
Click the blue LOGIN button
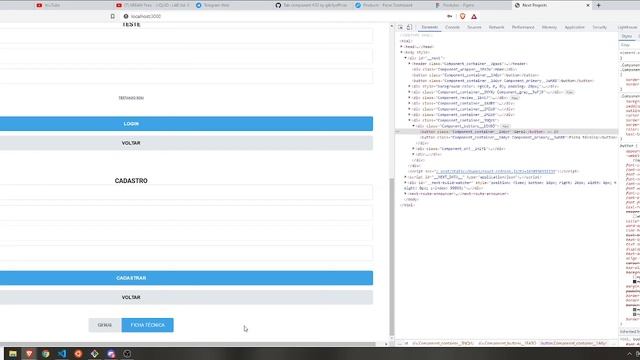point(186,124)
